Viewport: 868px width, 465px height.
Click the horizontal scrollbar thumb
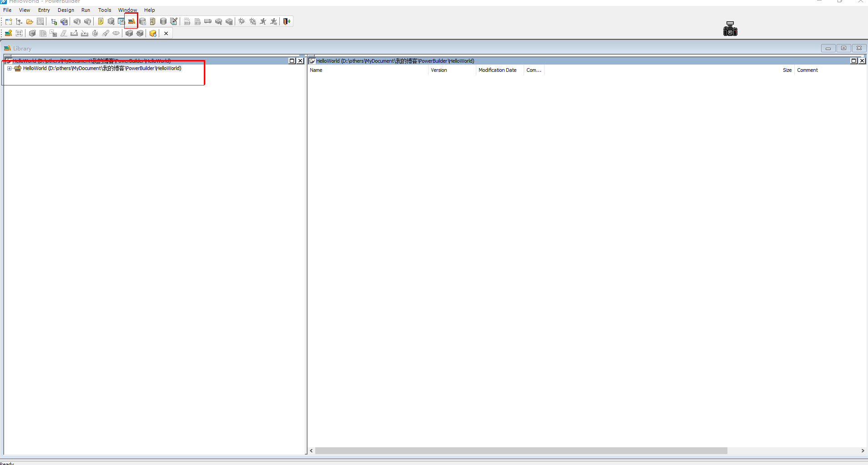click(521, 451)
